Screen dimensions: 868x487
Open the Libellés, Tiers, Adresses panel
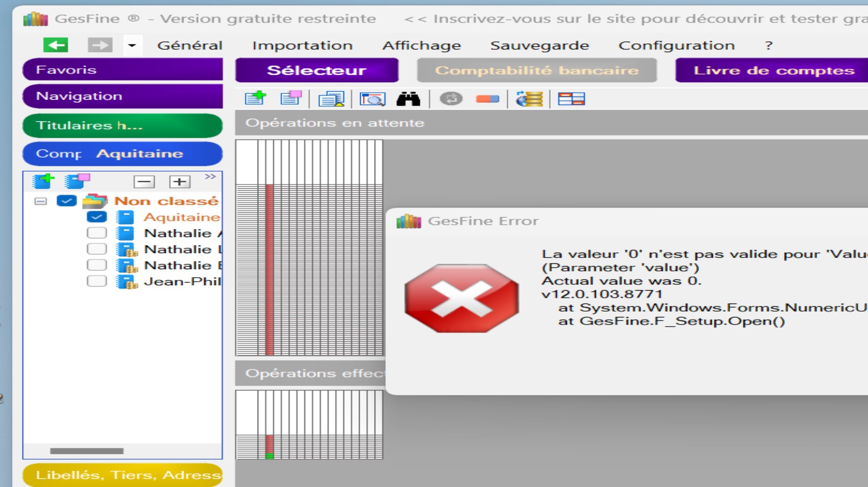click(x=122, y=475)
